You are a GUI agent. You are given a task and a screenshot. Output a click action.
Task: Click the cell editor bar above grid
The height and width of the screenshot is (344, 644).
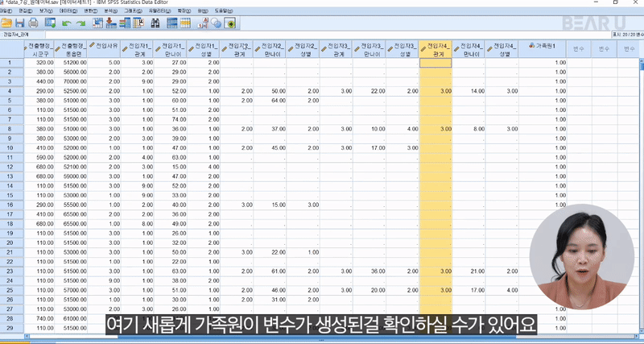point(328,35)
